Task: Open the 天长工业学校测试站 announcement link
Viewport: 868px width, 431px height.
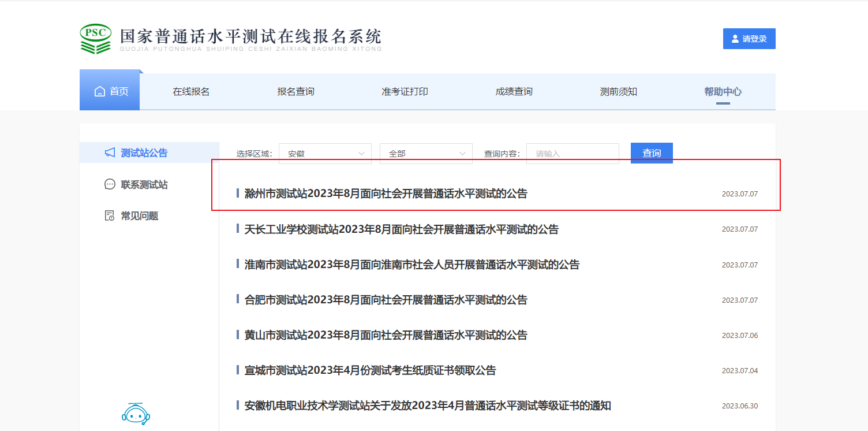Action: click(401, 229)
